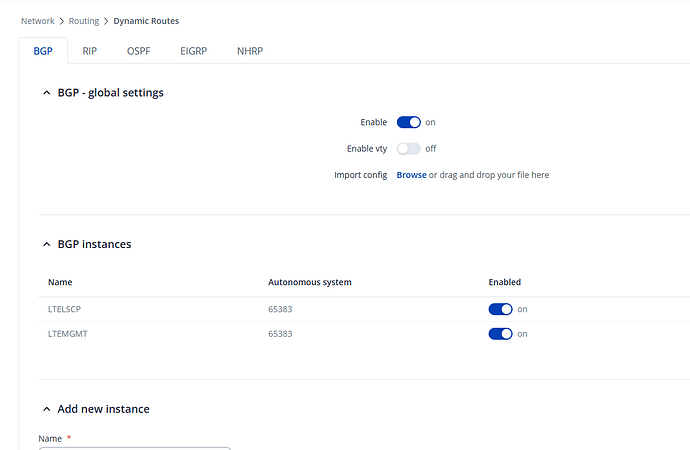The width and height of the screenshot is (690, 450).
Task: Collapse the Add new instance section
Action: click(x=46, y=409)
